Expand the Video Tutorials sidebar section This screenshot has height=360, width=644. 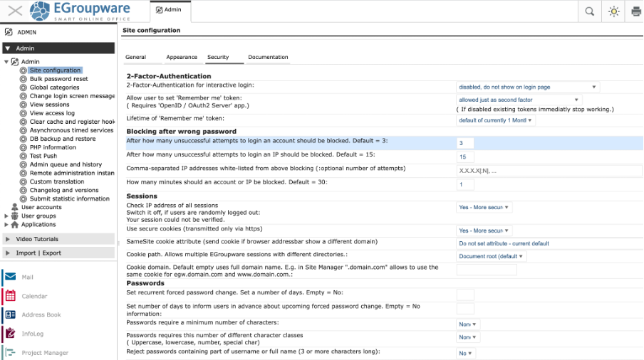pyautogui.click(x=37, y=239)
